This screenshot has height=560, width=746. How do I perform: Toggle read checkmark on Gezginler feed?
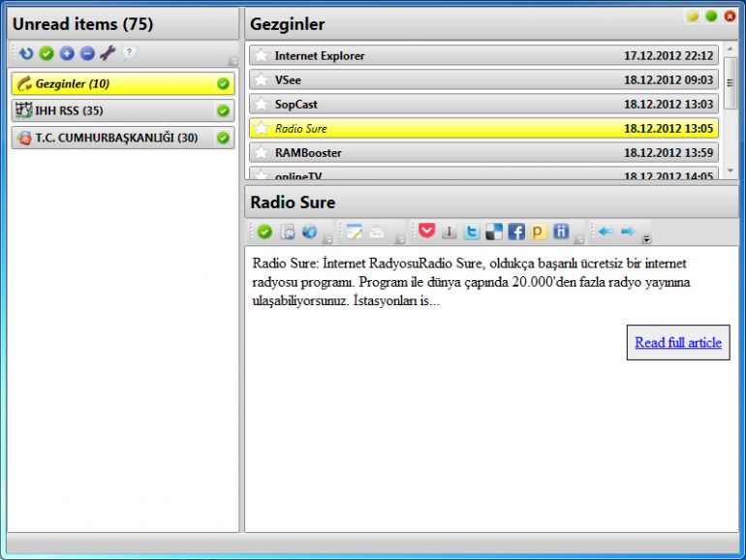224,84
